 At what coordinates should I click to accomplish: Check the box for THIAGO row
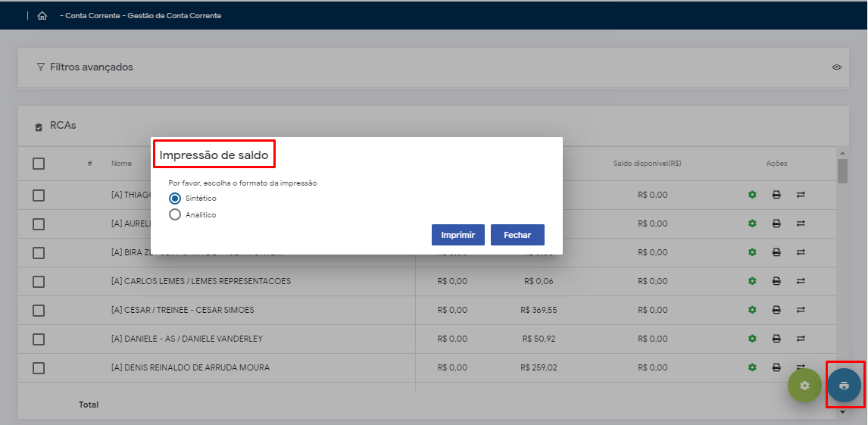tap(39, 195)
